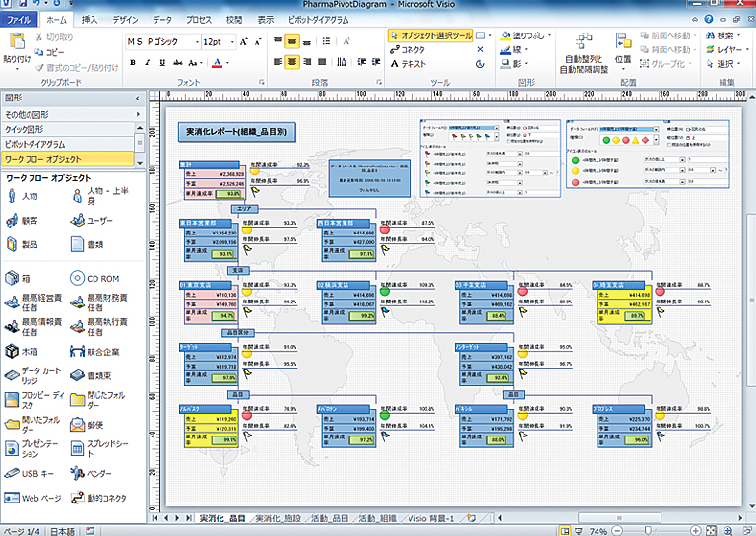Toggle italic text formatting

click(x=147, y=62)
